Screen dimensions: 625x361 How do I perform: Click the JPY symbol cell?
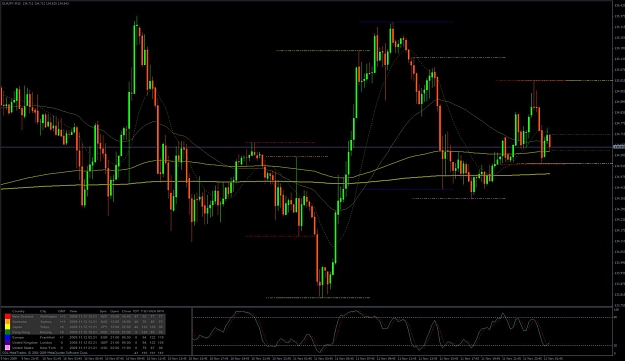click(x=104, y=327)
